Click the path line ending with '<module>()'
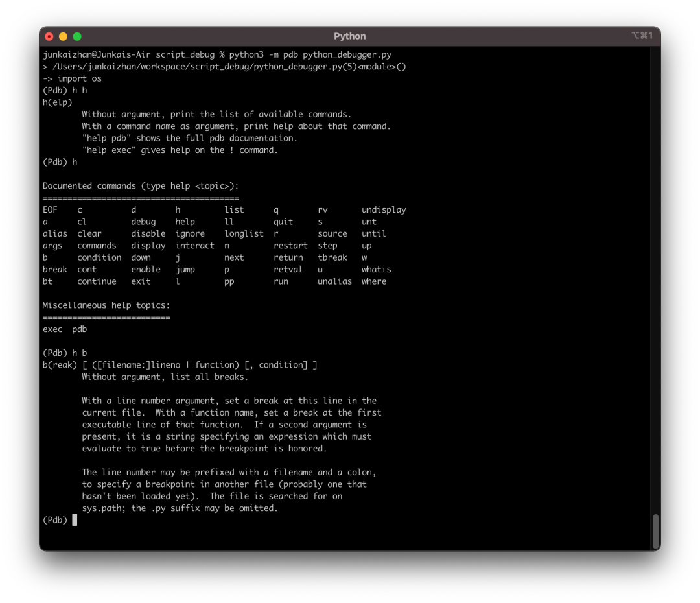The image size is (700, 603). 224,67
